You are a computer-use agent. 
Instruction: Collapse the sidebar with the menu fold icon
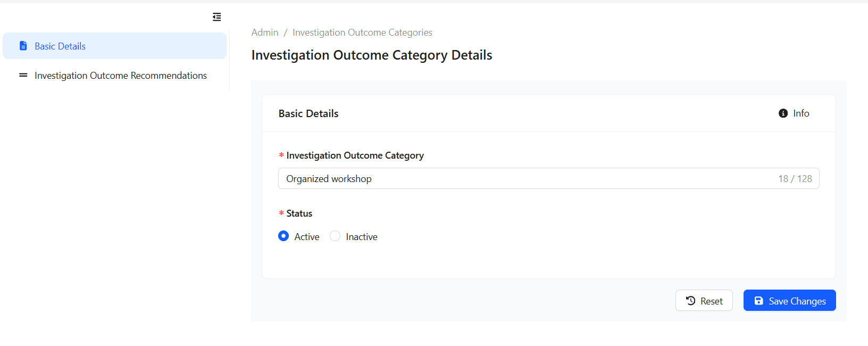(x=216, y=17)
